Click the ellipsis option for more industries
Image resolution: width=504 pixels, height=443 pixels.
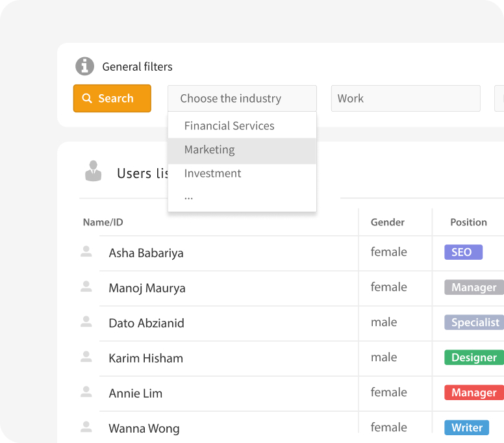coord(189,197)
